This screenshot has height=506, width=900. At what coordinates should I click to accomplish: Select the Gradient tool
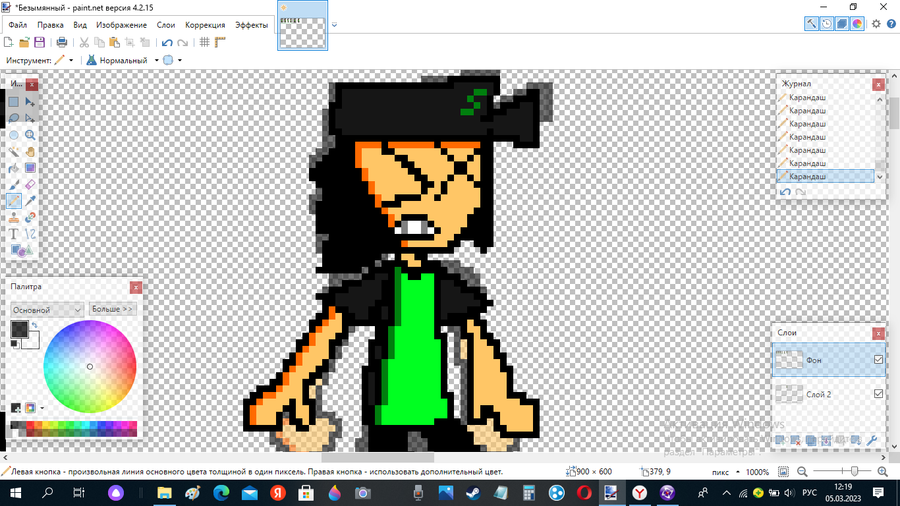[30, 168]
